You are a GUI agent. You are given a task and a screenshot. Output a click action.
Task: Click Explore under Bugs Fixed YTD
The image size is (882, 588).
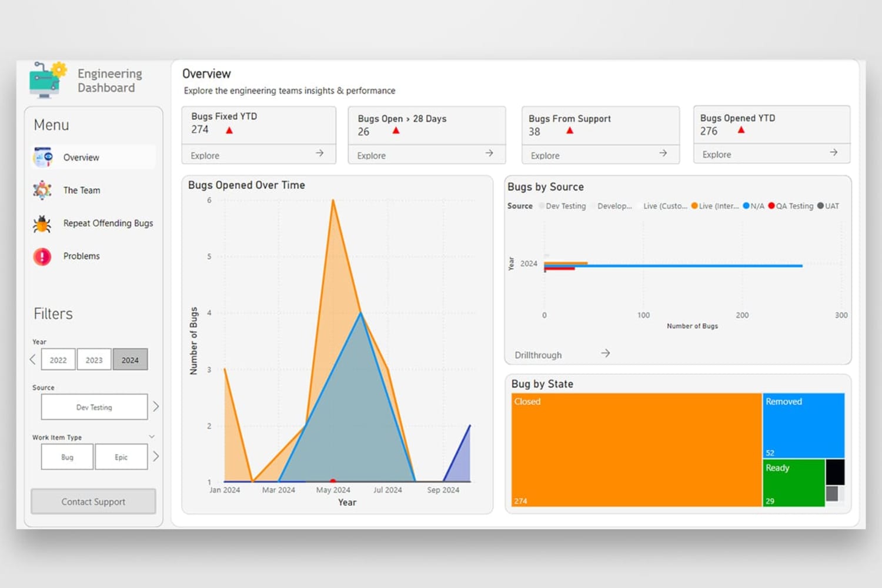205,156
